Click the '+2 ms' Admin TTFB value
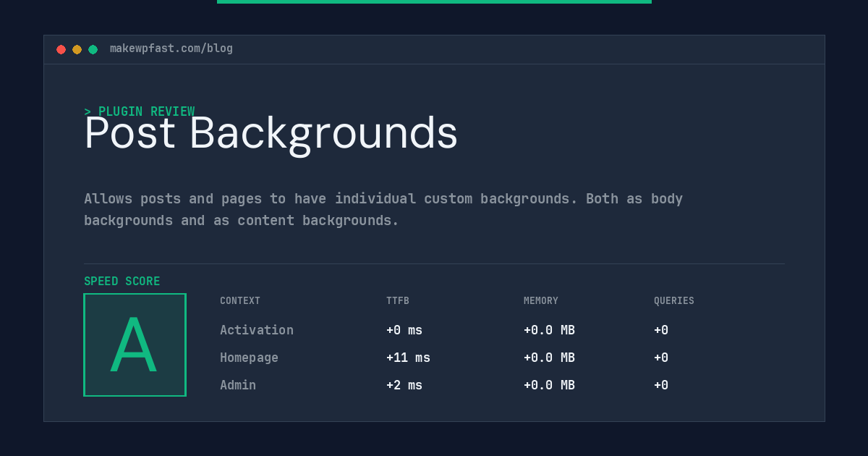This screenshot has height=456, width=868. [404, 385]
